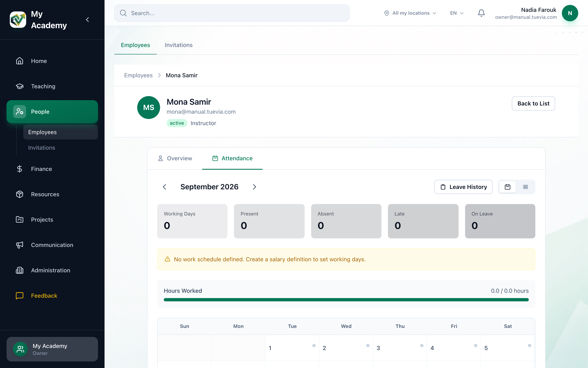Click the Late count card
The width and height of the screenshot is (588, 368).
click(x=423, y=221)
